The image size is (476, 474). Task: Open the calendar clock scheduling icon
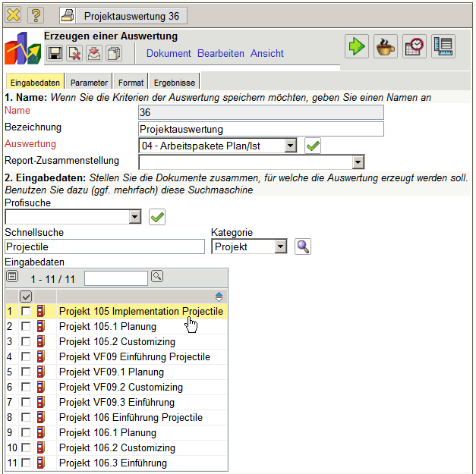click(415, 46)
